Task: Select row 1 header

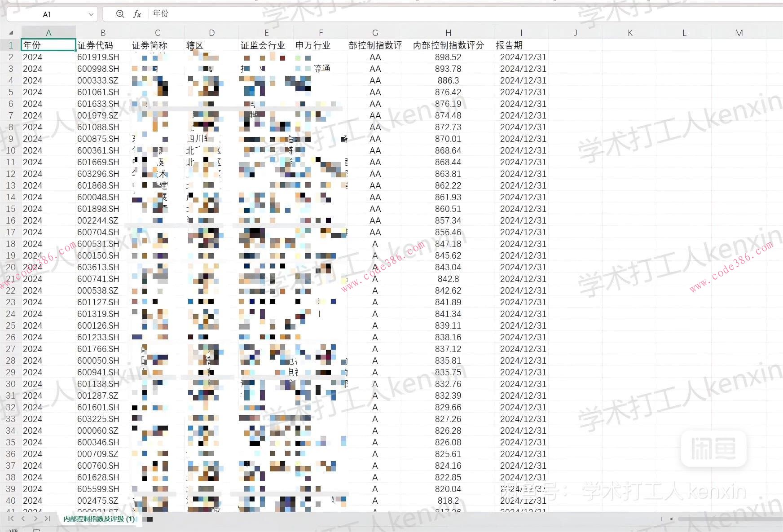Action: [10, 45]
